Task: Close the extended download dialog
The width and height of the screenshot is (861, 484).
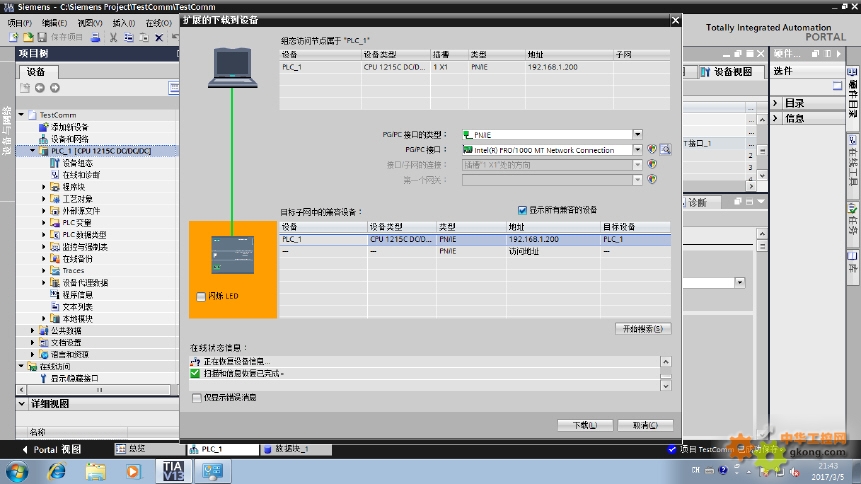Action: click(675, 20)
